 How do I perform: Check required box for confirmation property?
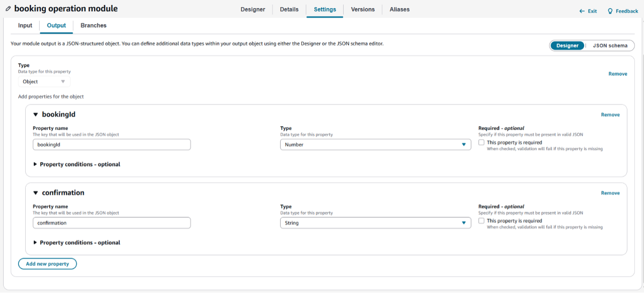(x=481, y=221)
